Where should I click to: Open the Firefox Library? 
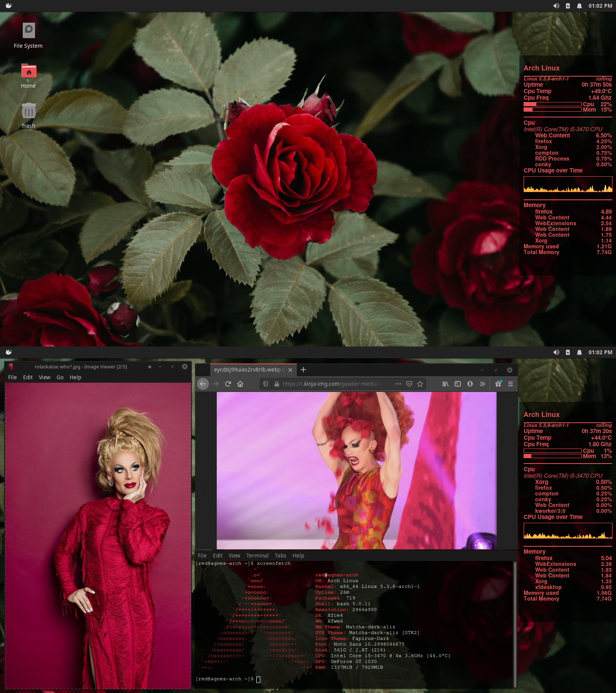(x=445, y=384)
